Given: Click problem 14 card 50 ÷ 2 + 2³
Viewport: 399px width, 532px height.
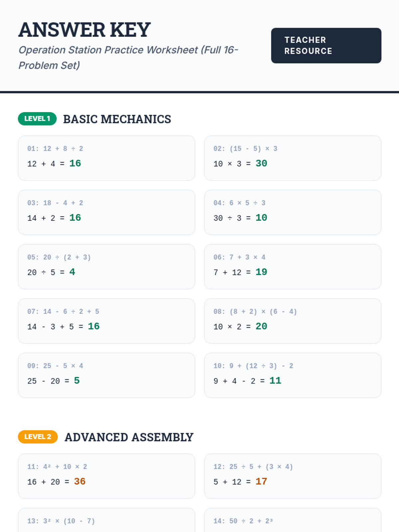Looking at the screenshot, I should pos(293,520).
